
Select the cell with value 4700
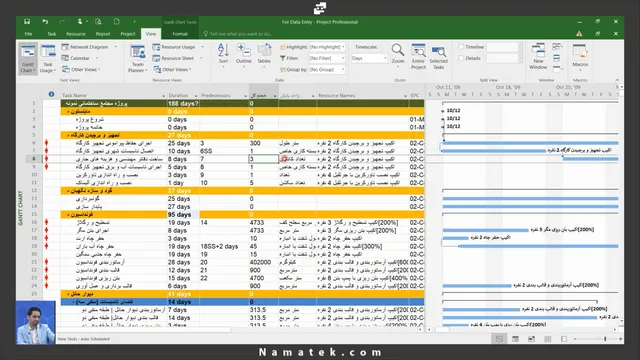pyautogui.click(x=264, y=278)
